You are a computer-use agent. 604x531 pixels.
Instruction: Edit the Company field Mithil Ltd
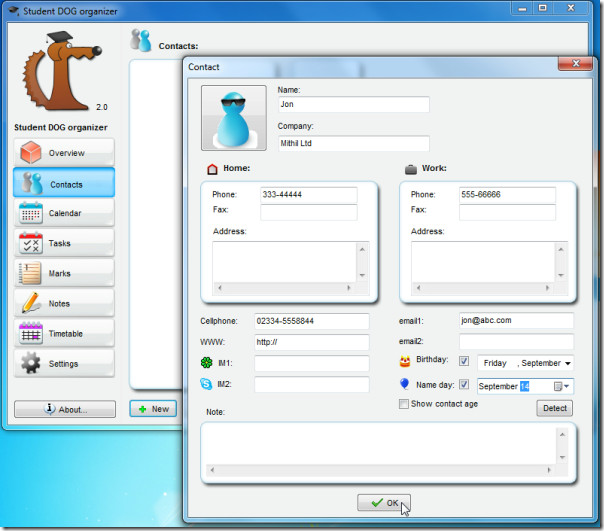coord(354,143)
